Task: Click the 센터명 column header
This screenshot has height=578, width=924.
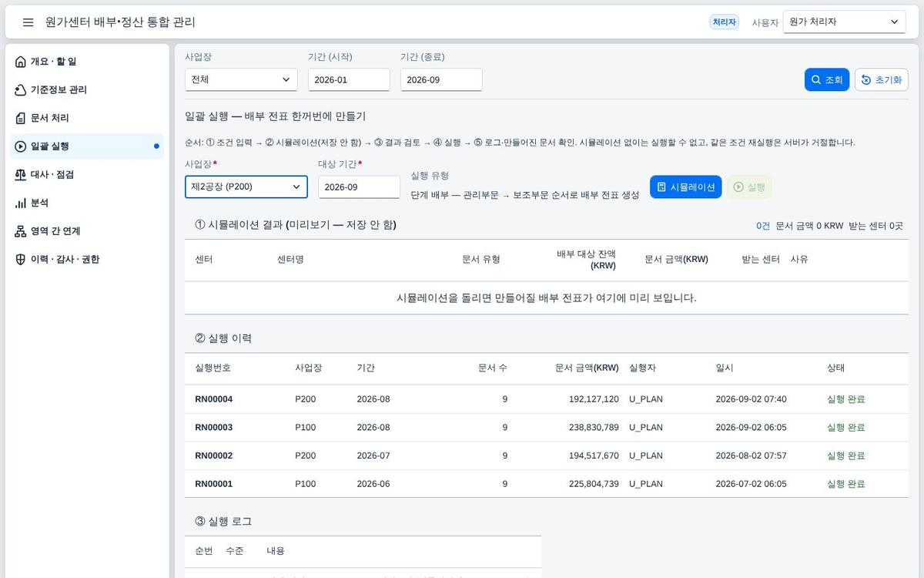Action: [290, 260]
